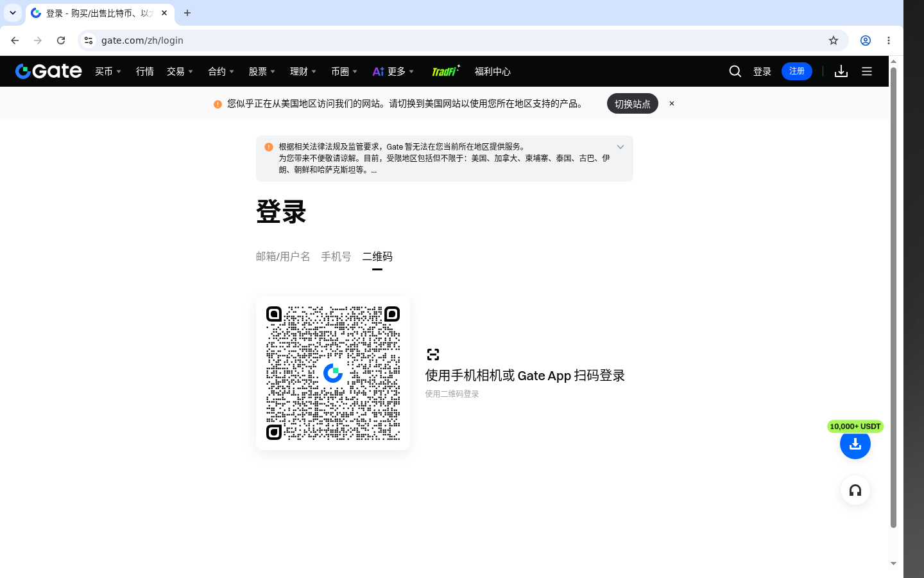Click the 使用二维码登录 text
The image size is (924, 578).
[x=452, y=394]
